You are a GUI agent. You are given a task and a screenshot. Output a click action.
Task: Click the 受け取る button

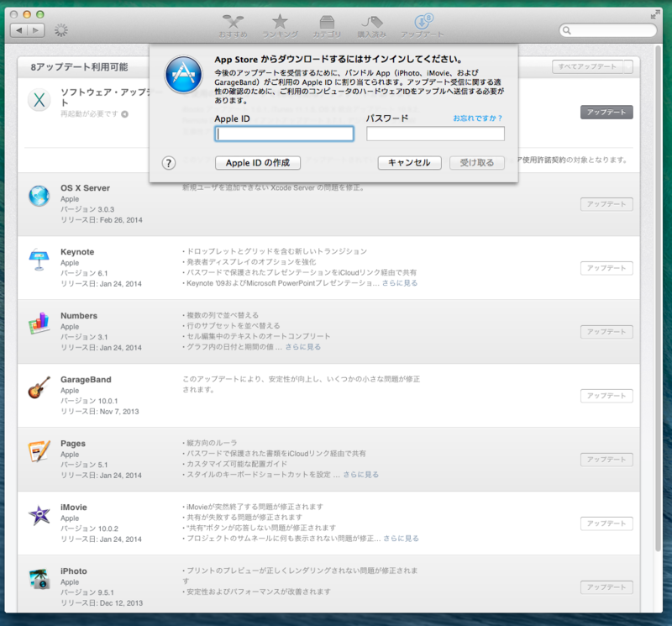click(x=477, y=163)
